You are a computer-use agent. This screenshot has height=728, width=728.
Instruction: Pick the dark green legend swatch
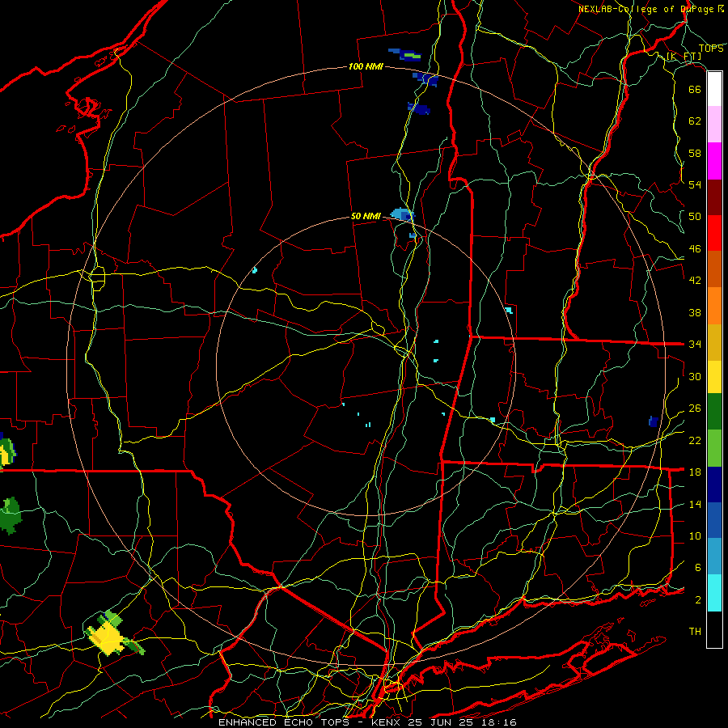click(714, 412)
